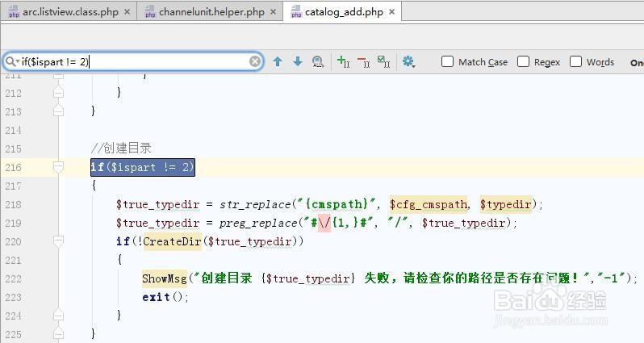Click fold end marker at line 213
Screen dimensions: 644x343
(x=58, y=111)
